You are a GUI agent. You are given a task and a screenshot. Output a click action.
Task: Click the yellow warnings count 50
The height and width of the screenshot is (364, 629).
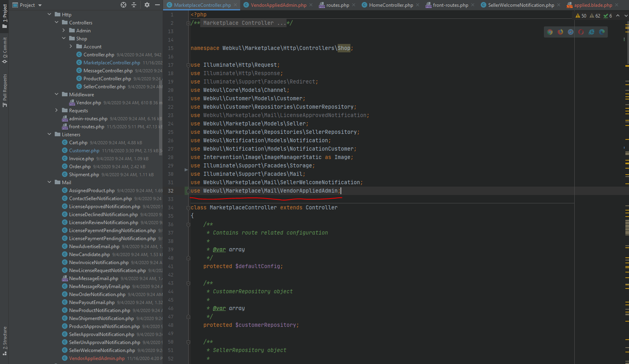pyautogui.click(x=581, y=16)
